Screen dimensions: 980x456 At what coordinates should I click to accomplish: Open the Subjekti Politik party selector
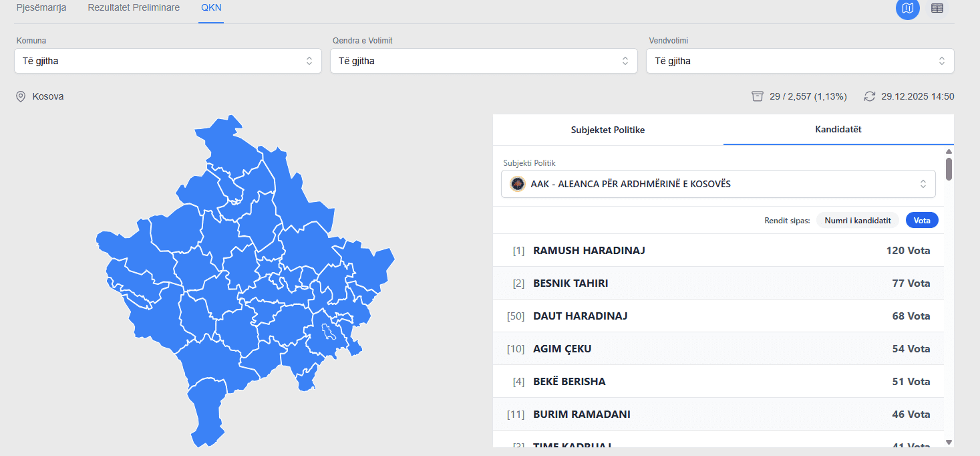pos(718,184)
